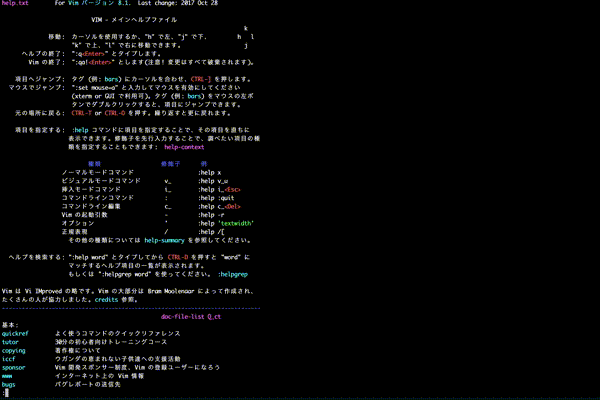Click the red CTRL-T key text
This screenshot has width=600, height=400.
pyautogui.click(x=82, y=113)
